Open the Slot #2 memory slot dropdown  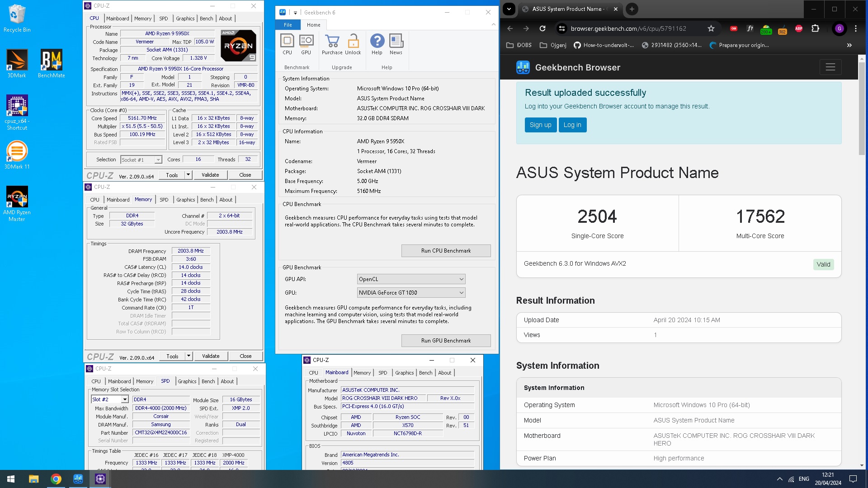pyautogui.click(x=110, y=399)
